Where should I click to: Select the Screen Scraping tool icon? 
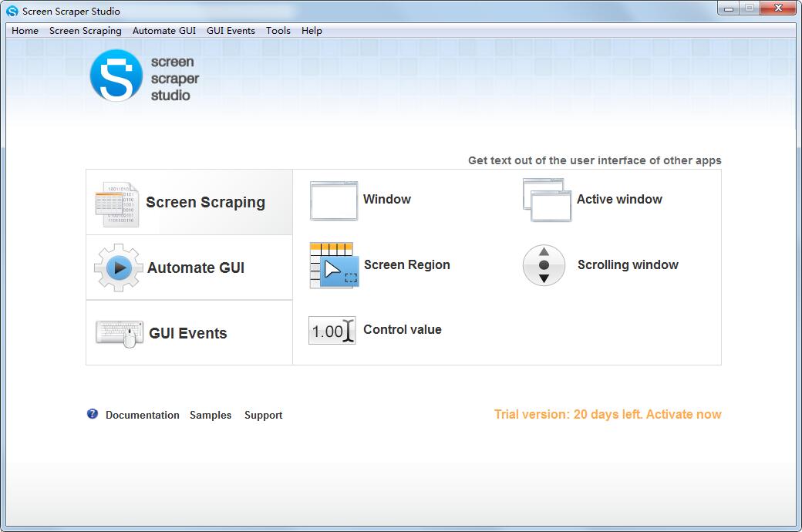tap(117, 202)
